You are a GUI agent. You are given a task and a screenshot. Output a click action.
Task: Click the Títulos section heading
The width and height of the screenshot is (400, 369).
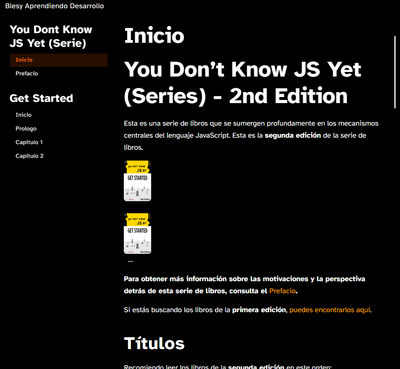pos(154,343)
